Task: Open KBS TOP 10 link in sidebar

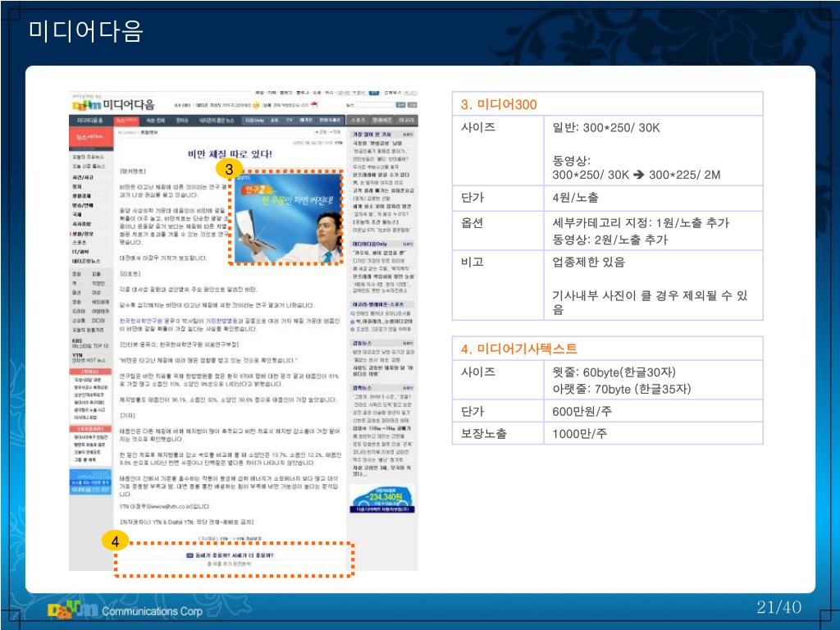Action: coord(90,343)
